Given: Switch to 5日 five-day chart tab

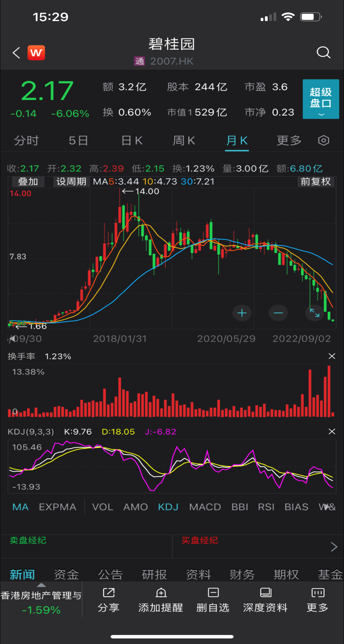Looking at the screenshot, I should pyautogui.click(x=79, y=140).
